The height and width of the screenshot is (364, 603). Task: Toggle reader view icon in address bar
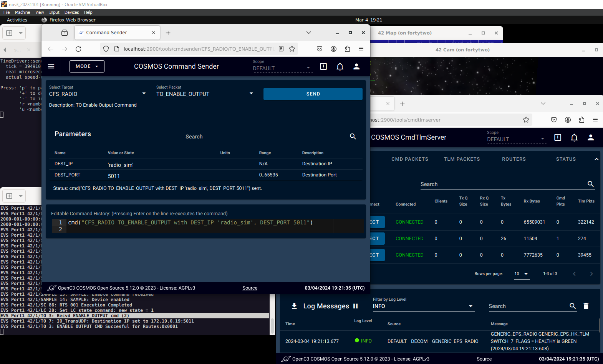click(281, 49)
